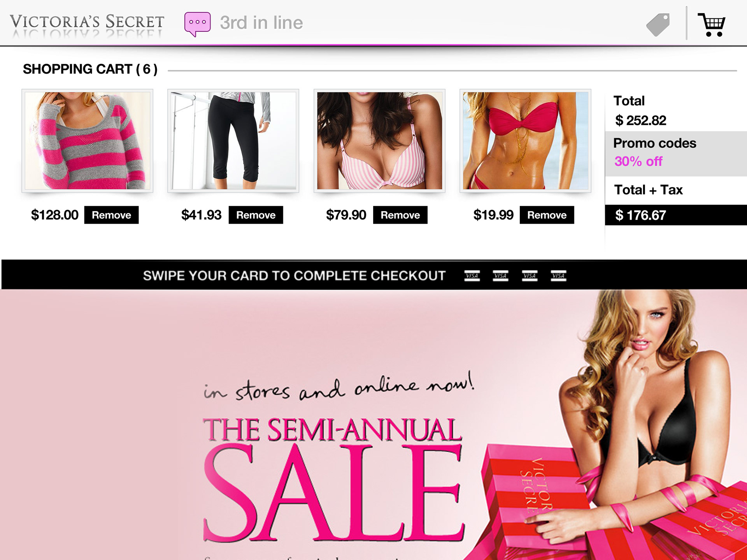747x560 pixels.
Task: Click the Victoria's Secret logo
Action: 87,24
